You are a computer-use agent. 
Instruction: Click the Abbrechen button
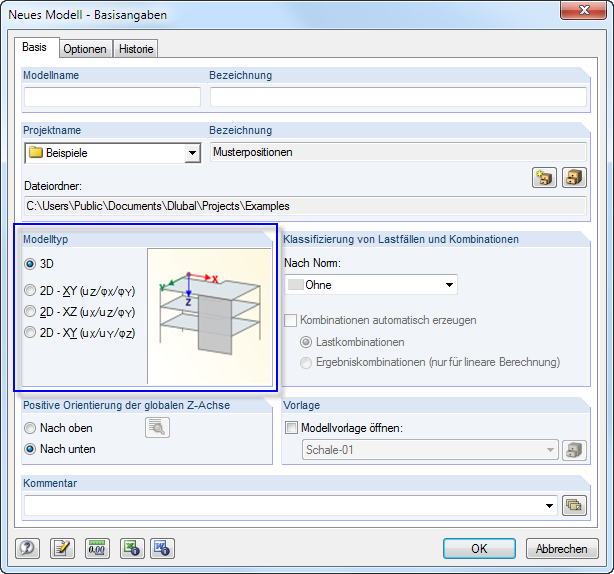(562, 549)
